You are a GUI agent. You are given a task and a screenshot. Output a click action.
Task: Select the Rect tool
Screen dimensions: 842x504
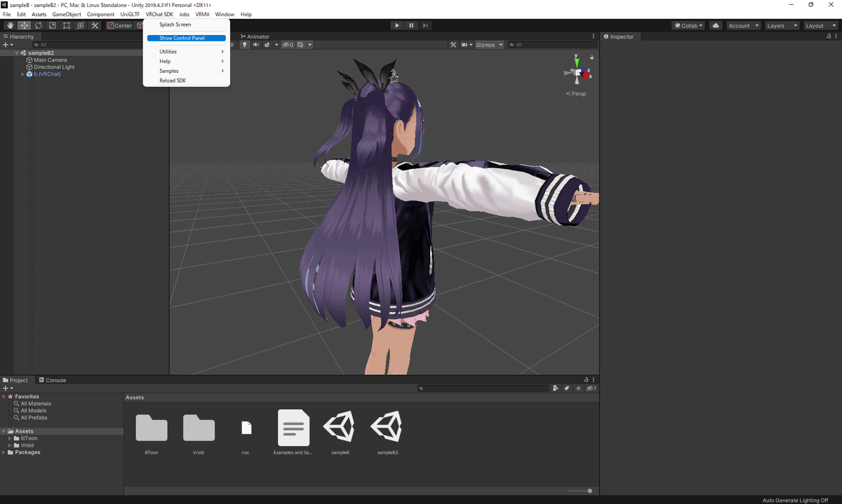66,25
